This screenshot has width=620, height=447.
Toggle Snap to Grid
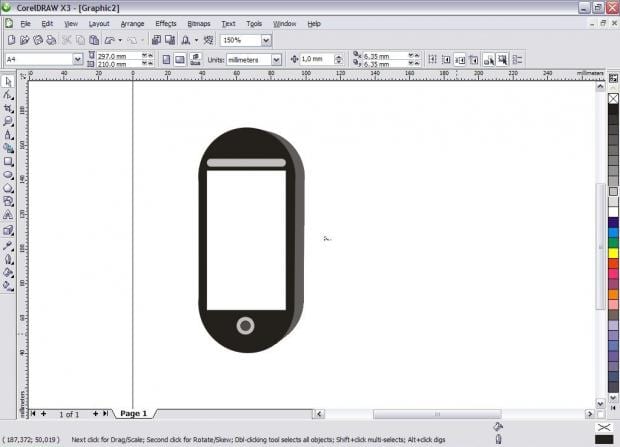[x=432, y=60]
